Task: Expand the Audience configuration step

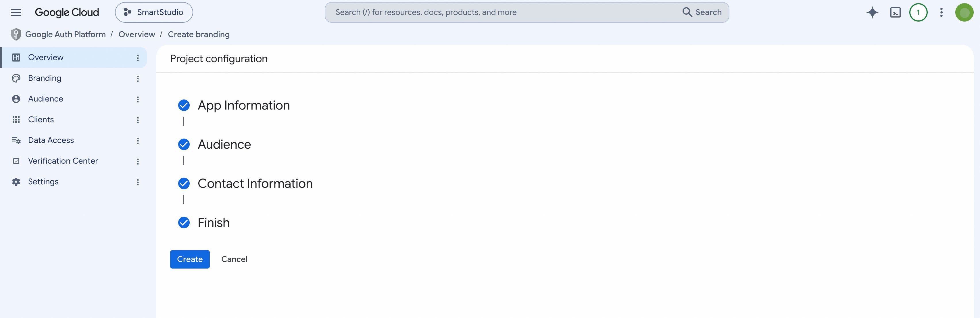Action: (224, 145)
